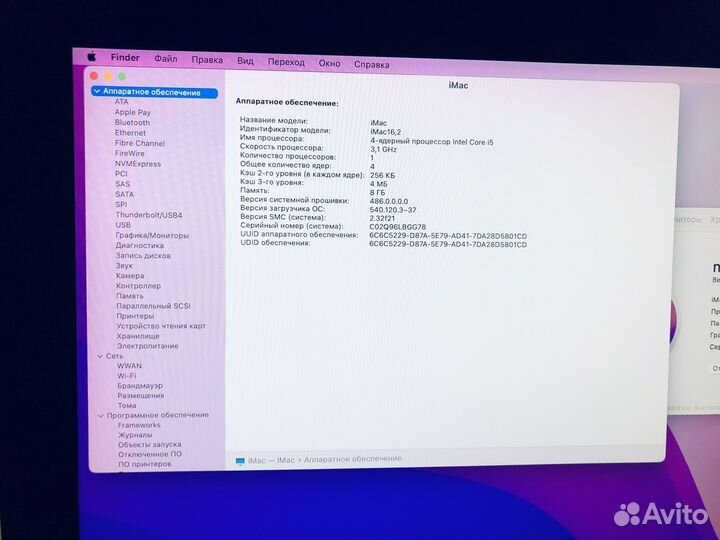720x540 pixels.
Task: Open the Справка menu
Action: [371, 65]
